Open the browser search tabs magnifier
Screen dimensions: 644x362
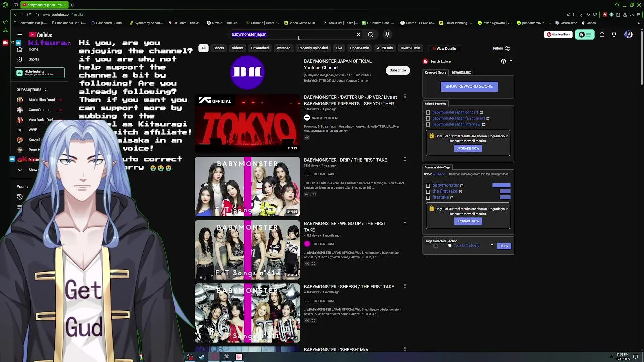click(x=617, y=5)
